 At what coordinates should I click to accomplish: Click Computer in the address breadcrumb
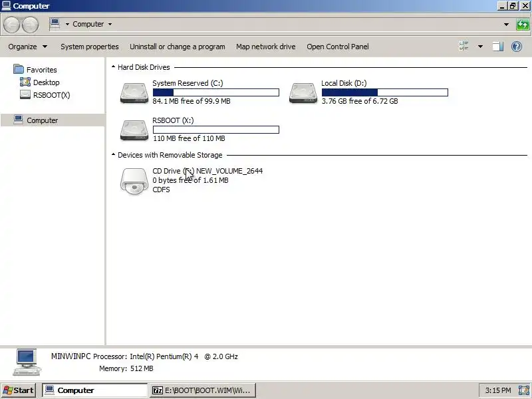point(88,24)
